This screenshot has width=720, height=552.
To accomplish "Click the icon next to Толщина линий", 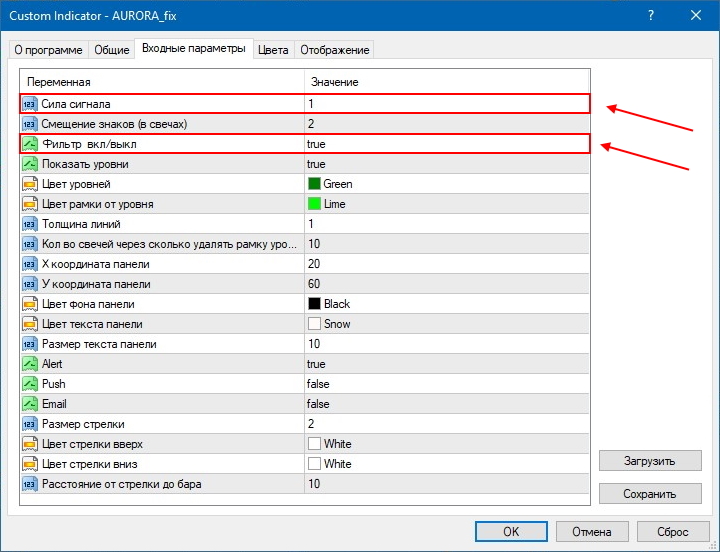I will click(x=30, y=224).
